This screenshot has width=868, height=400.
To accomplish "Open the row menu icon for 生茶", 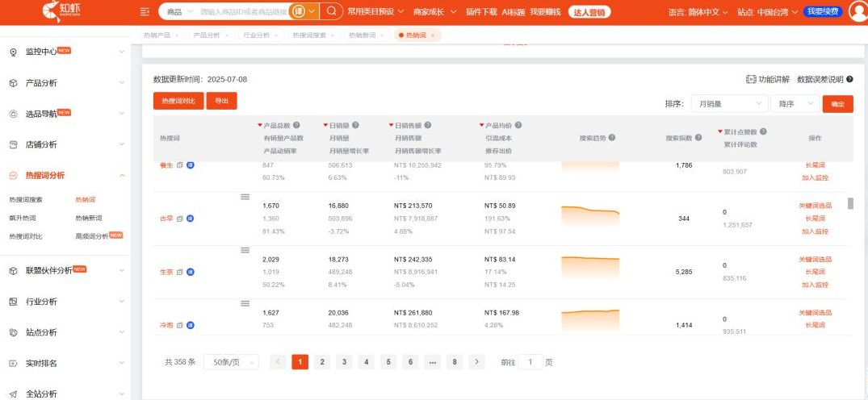I will click(245, 250).
